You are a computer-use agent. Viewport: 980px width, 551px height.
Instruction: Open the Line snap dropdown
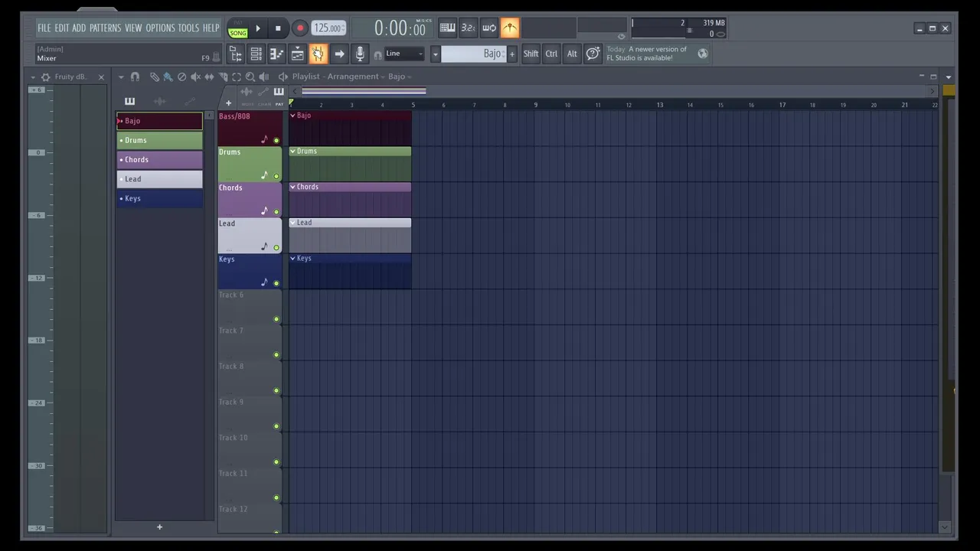coord(404,54)
